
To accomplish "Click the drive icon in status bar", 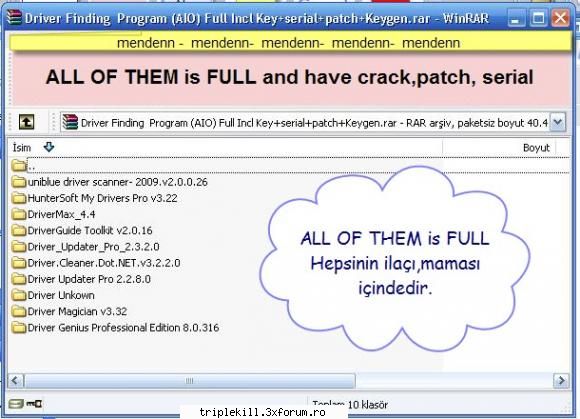I will click(x=16, y=403).
